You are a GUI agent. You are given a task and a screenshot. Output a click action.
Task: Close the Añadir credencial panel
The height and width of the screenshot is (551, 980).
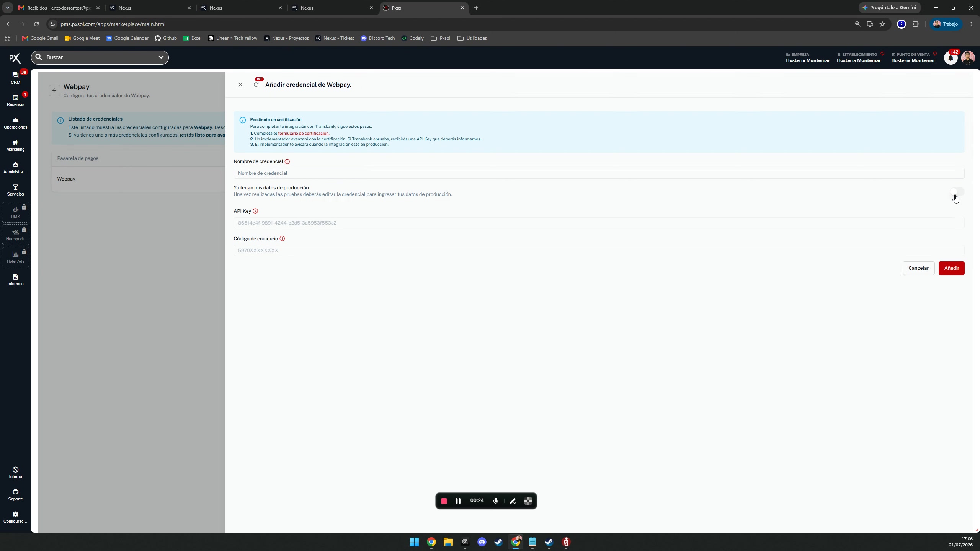(240, 85)
